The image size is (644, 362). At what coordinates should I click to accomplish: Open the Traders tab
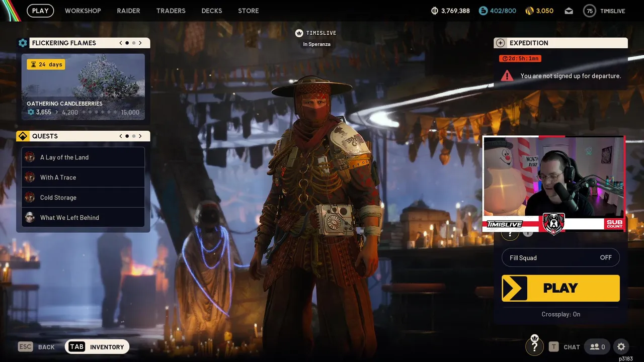pyautogui.click(x=171, y=11)
